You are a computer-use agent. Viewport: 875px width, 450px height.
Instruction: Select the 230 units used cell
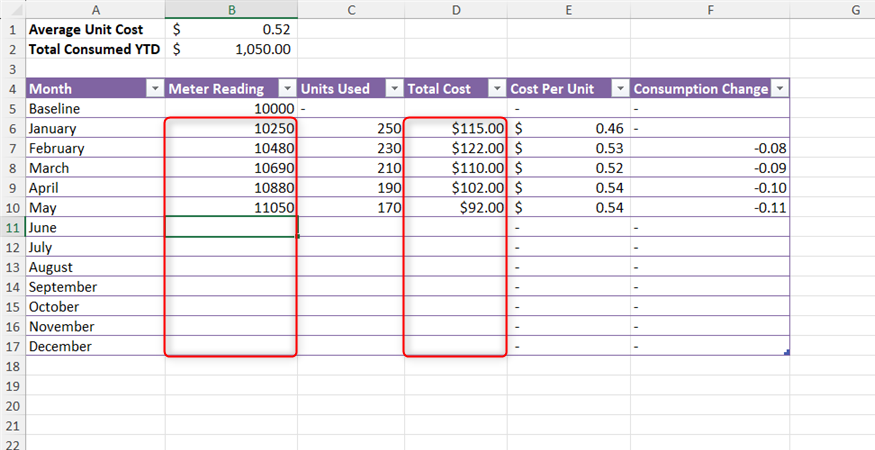tap(351, 148)
